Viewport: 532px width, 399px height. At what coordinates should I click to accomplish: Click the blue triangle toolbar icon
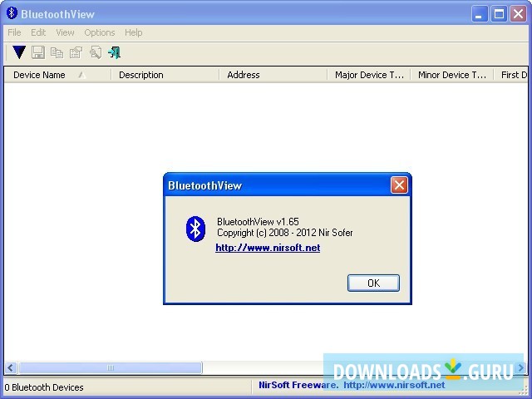(19, 52)
